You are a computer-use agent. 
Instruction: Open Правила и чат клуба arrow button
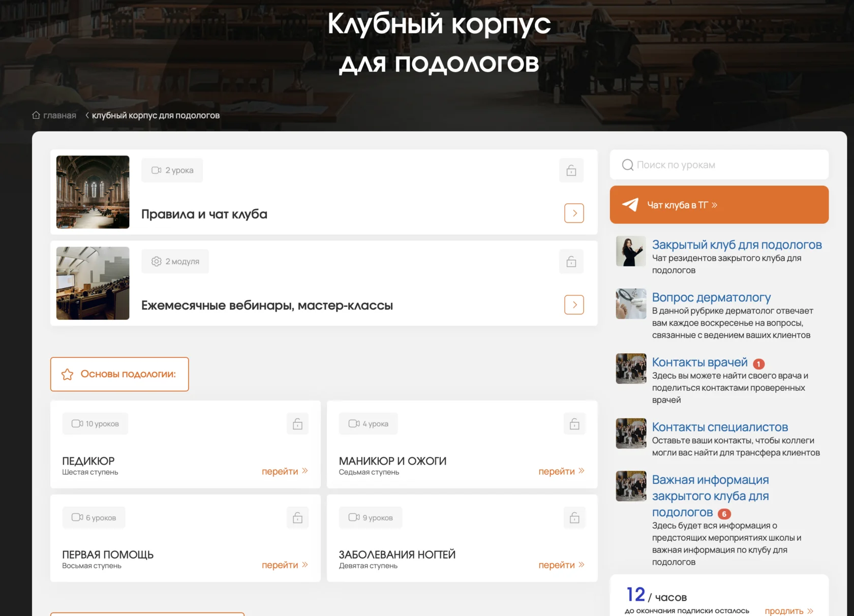point(574,213)
